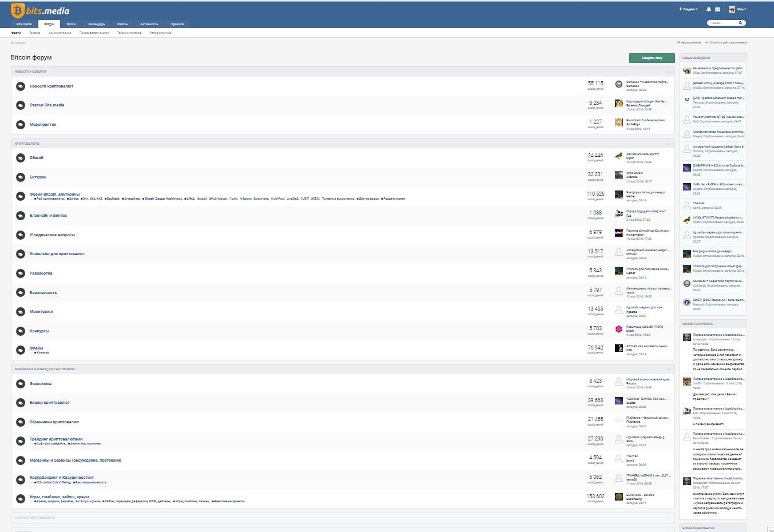Click the search magnifier icon
This screenshot has height=532, width=774.
click(741, 23)
